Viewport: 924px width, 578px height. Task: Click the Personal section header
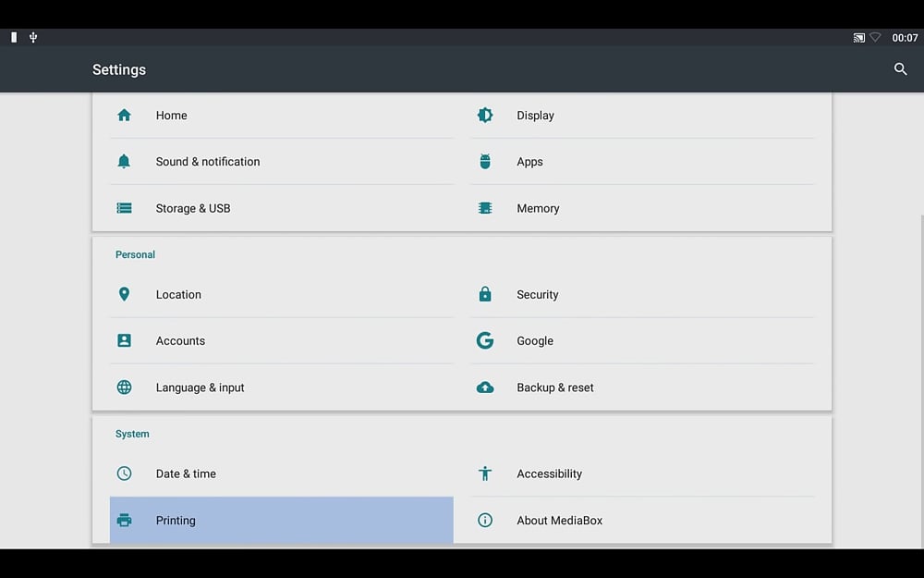point(135,254)
